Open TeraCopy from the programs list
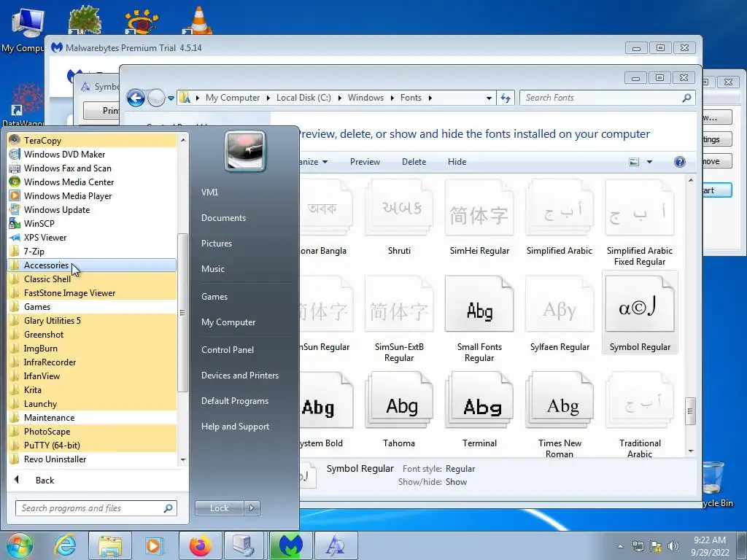Viewport: 747px width, 560px height. (92, 141)
